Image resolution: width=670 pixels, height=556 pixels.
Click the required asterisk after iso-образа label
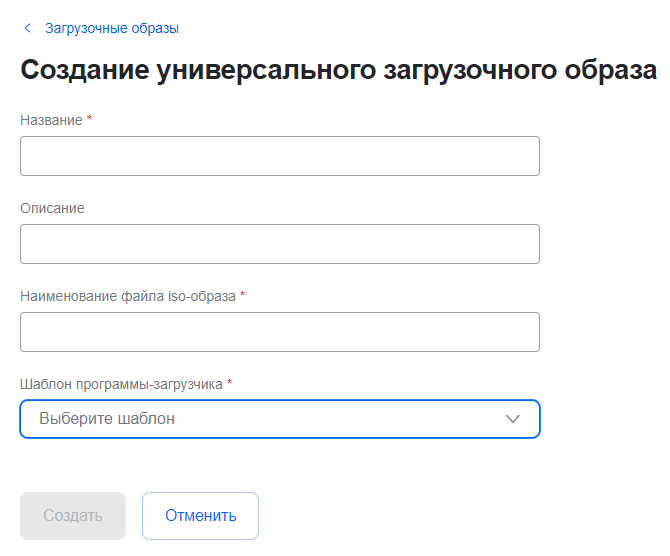coord(243,295)
